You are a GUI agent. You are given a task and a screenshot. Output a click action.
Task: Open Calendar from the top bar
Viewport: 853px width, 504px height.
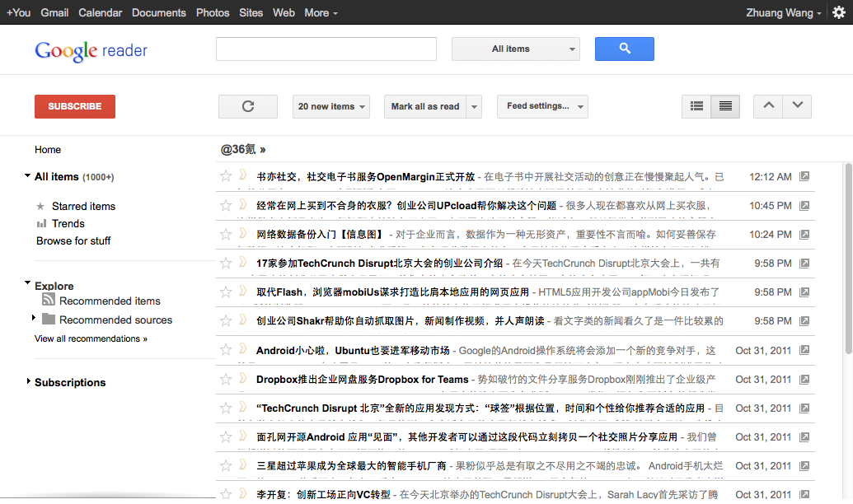coord(100,12)
